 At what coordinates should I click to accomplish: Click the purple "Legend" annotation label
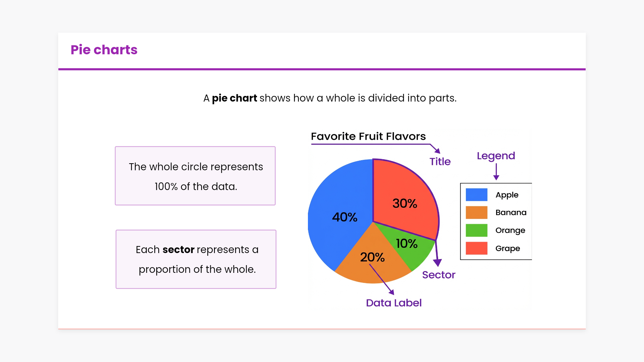[x=496, y=156]
